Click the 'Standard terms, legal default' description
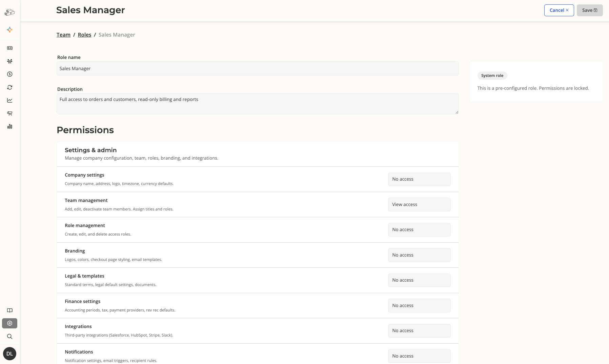The width and height of the screenshot is (609, 364). [110, 285]
